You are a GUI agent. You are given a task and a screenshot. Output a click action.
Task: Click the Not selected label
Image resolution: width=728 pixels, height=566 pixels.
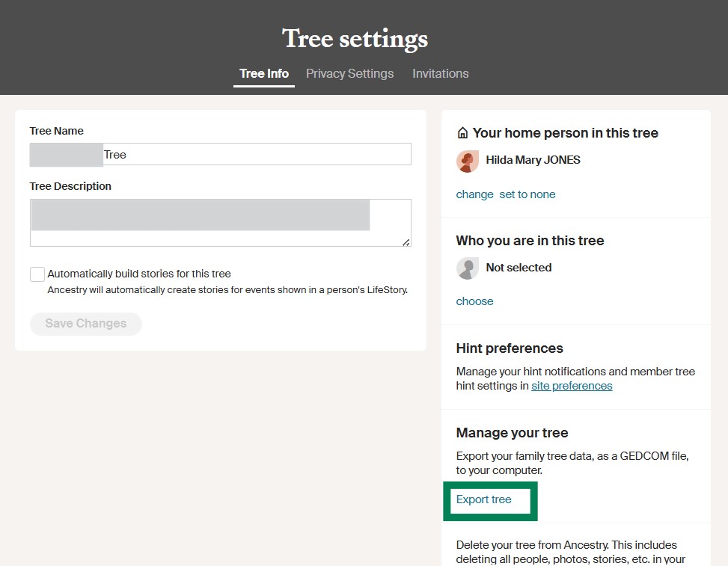[x=519, y=268]
